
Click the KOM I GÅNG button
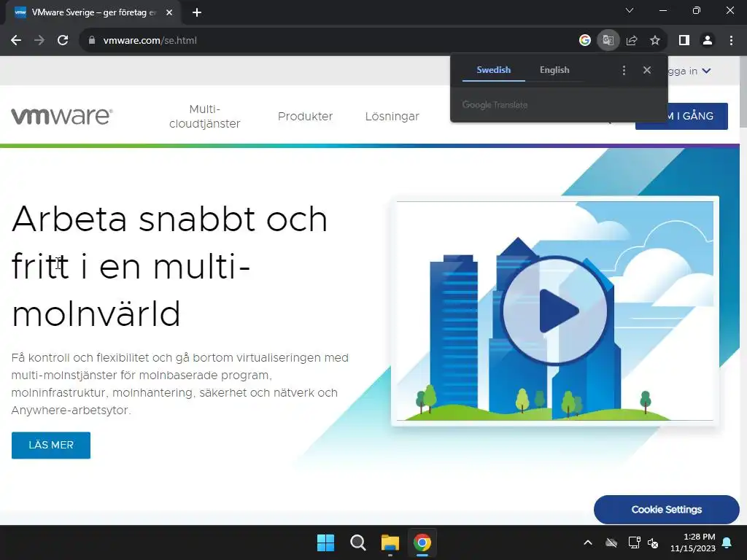point(697,116)
